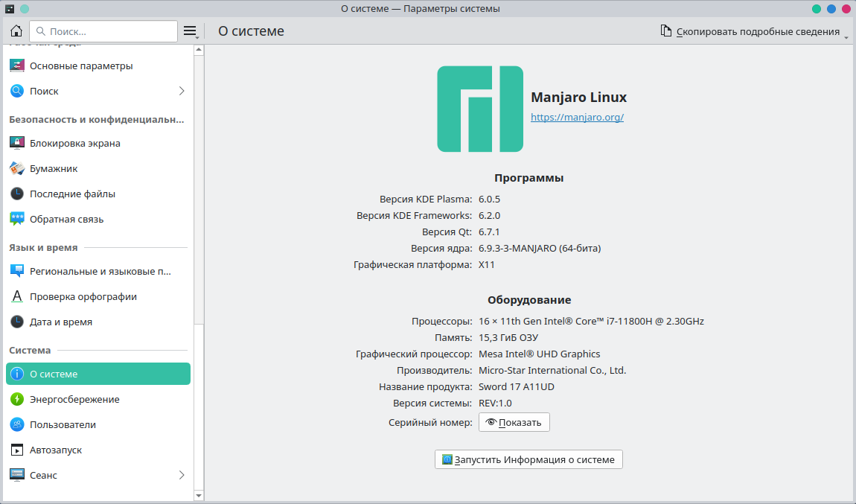Open Блокировка экрана lock icon
Screen dimensions: 856x504
(17, 143)
